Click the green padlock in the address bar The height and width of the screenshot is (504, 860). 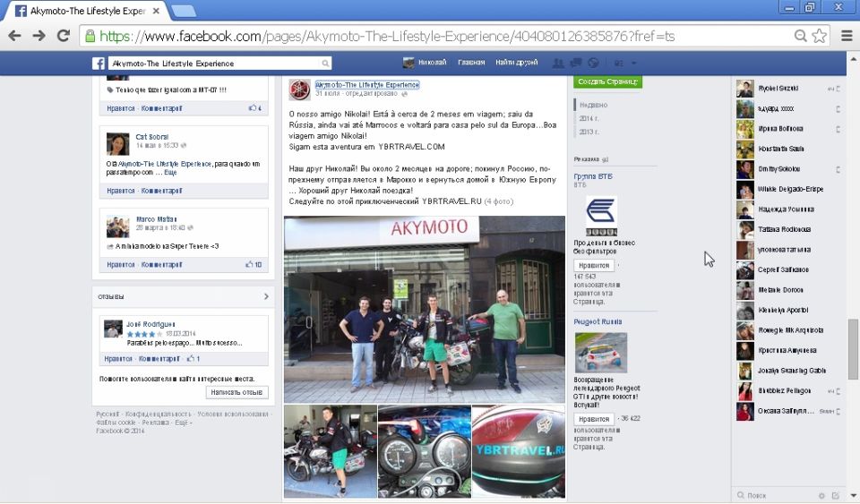click(90, 36)
